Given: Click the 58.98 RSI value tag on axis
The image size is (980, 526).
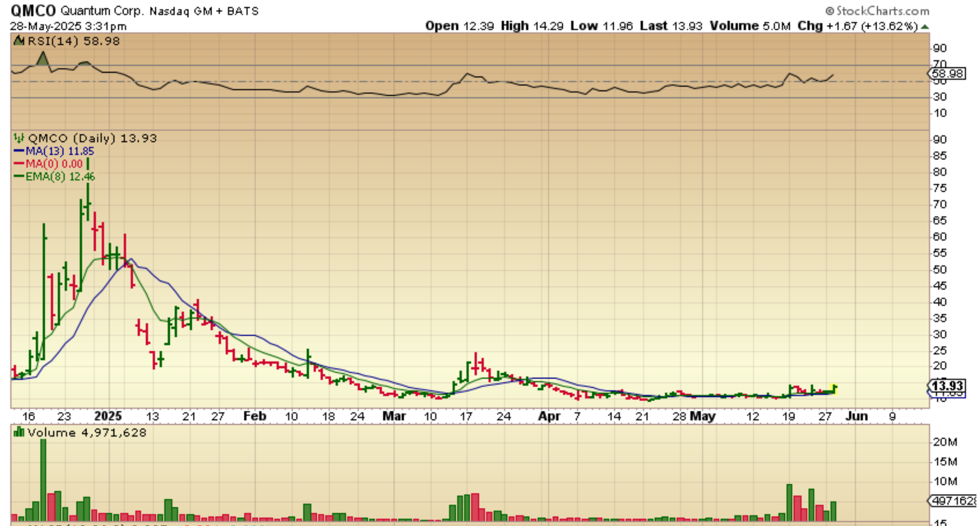Looking at the screenshot, I should tap(947, 74).
